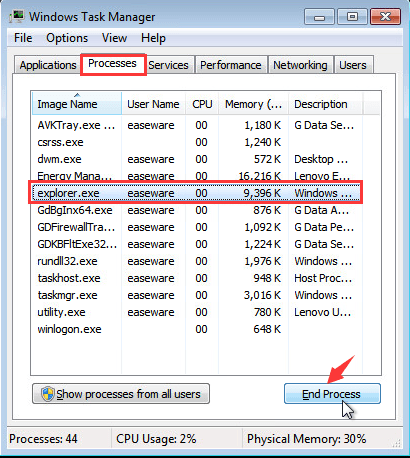The width and height of the screenshot is (410, 458).
Task: Open the View menu
Action: click(114, 38)
